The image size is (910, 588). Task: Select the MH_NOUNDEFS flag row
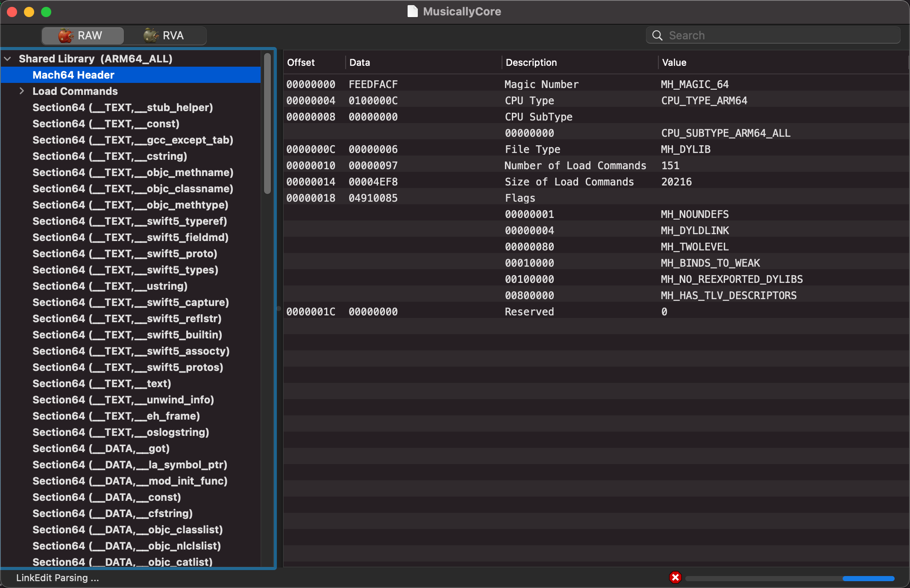click(x=596, y=214)
